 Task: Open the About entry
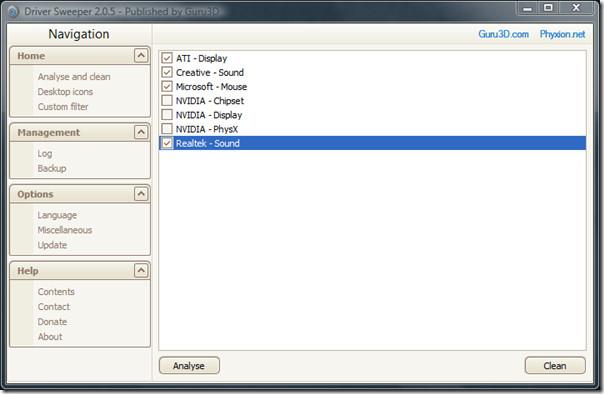(50, 337)
